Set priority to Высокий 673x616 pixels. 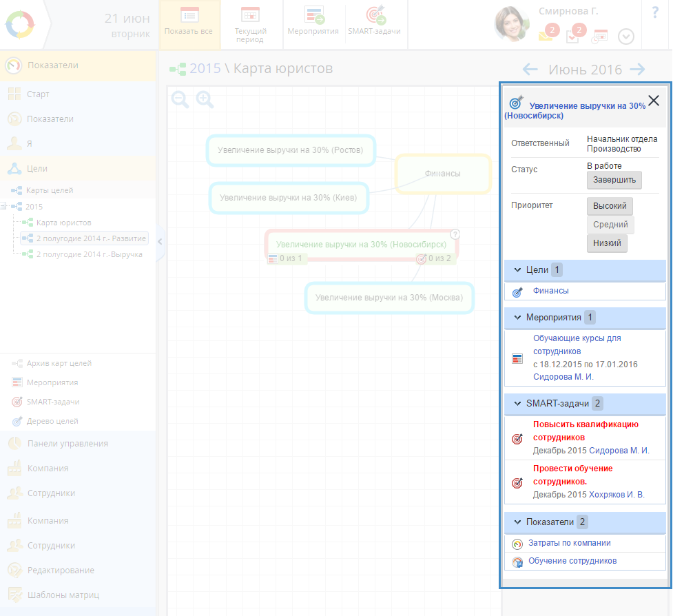tap(610, 206)
